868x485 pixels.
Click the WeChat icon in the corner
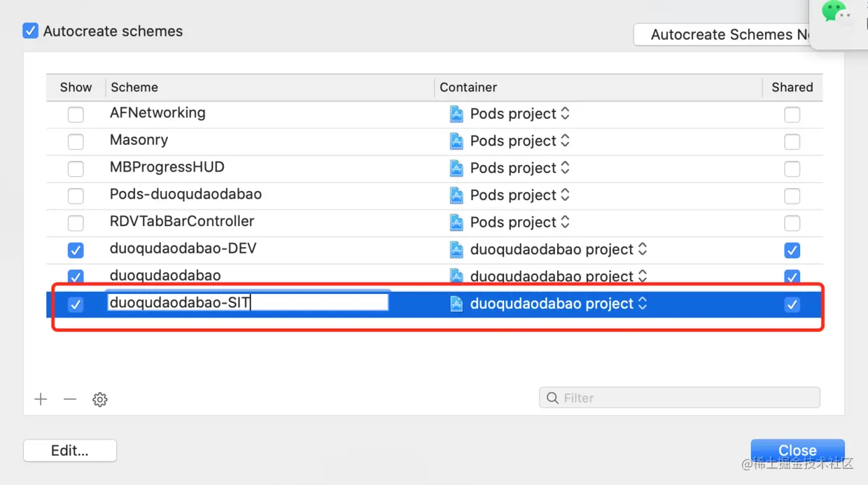pos(835,12)
